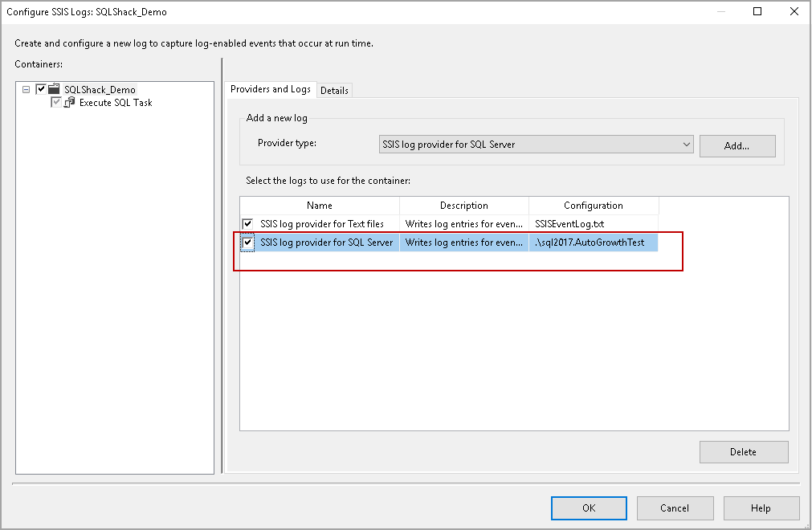This screenshot has width=812, height=530.
Task: Open the .\sql2017.AutoGrowthTest configuration cell
Action: click(593, 243)
